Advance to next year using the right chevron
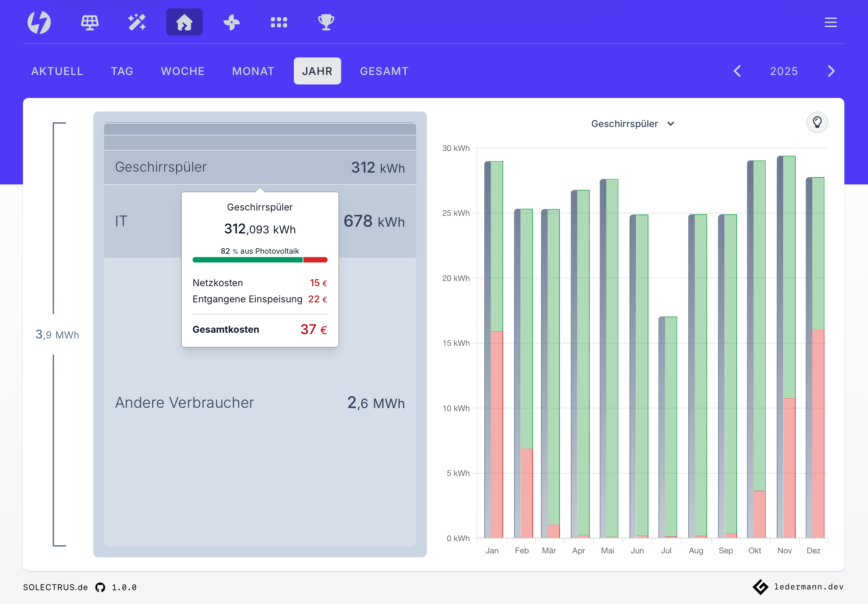Screen dimensions: 868x604 [831, 71]
